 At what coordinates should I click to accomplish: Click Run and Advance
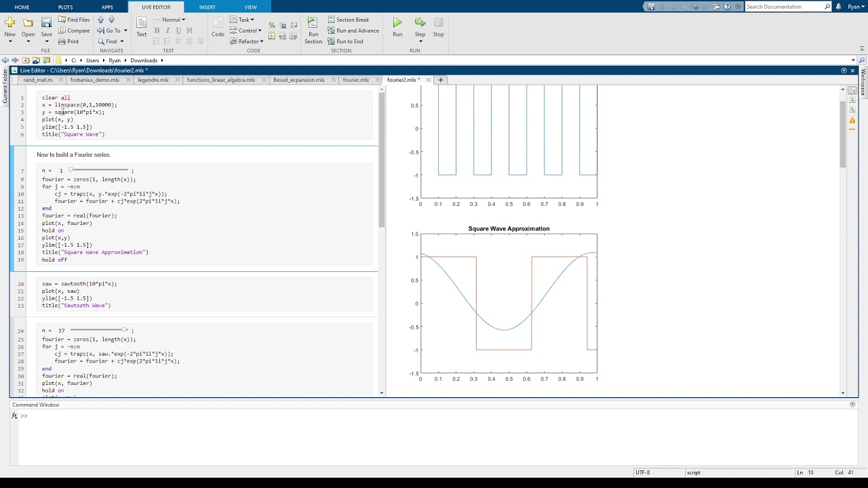353,30
